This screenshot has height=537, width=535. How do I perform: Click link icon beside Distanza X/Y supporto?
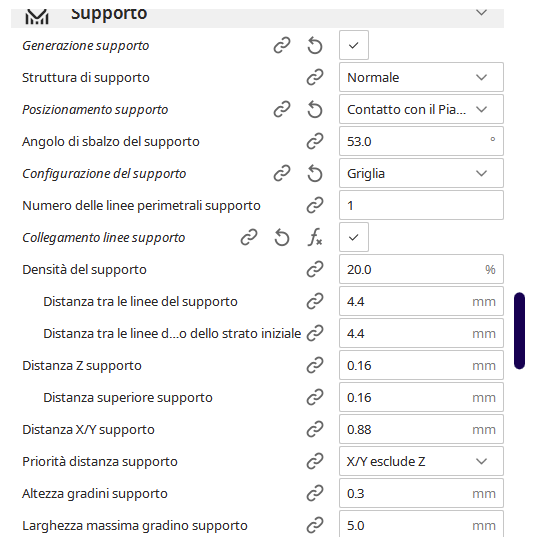(315, 429)
